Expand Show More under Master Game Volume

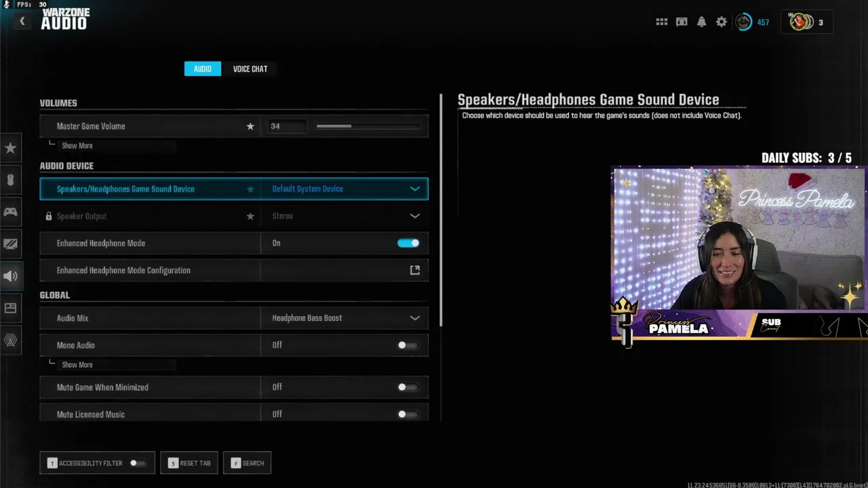tap(77, 146)
